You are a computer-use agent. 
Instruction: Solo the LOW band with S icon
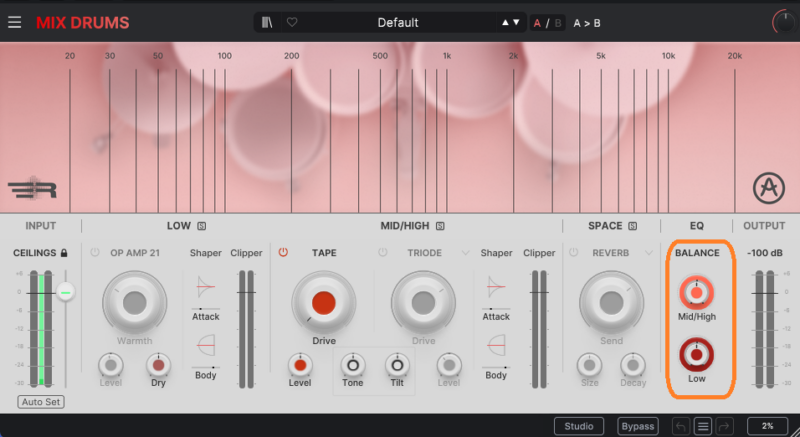click(201, 226)
